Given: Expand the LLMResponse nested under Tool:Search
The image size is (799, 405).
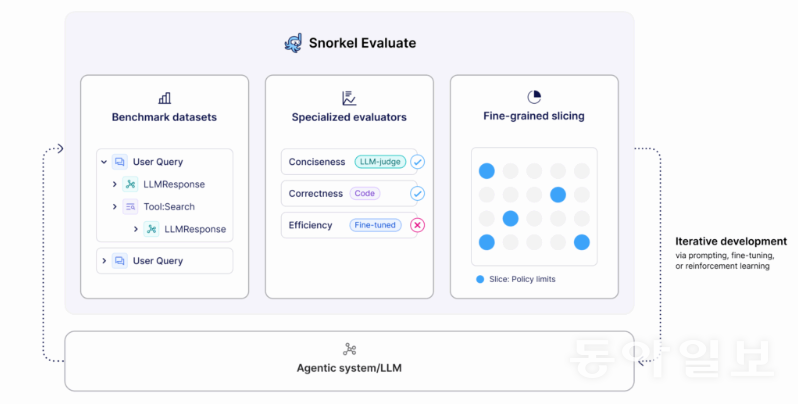Looking at the screenshot, I should coord(136,229).
